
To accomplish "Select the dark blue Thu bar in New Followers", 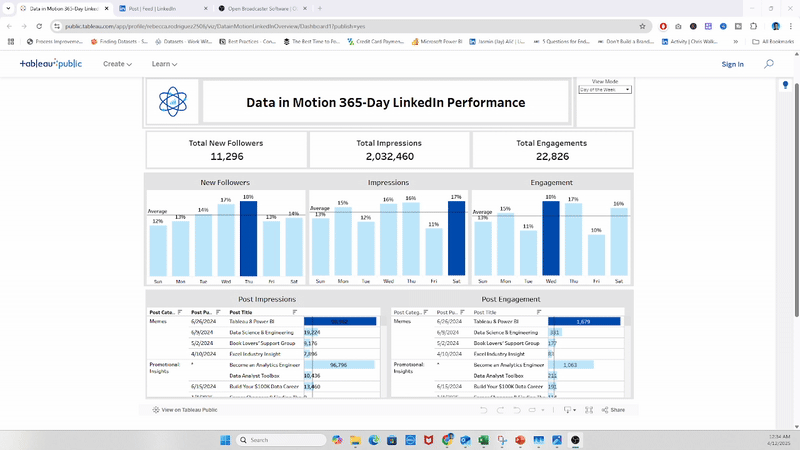I will tap(248, 239).
